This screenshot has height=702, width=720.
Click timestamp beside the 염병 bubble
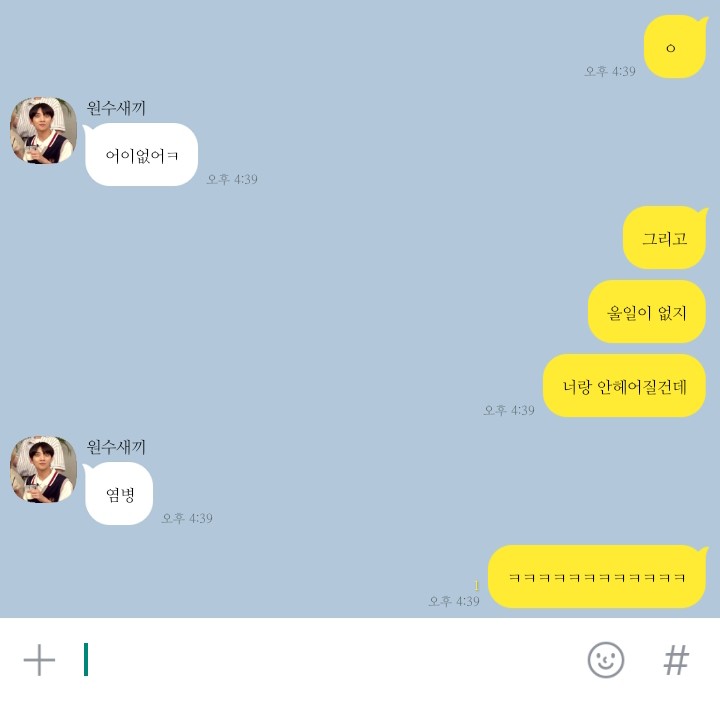187,518
